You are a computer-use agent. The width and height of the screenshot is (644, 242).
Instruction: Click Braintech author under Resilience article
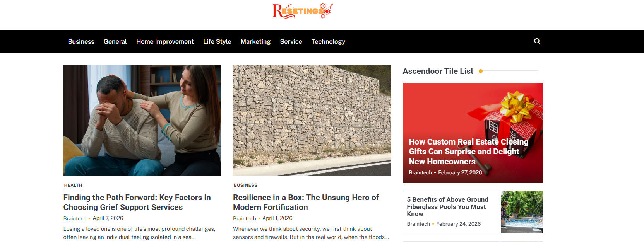pos(245,218)
